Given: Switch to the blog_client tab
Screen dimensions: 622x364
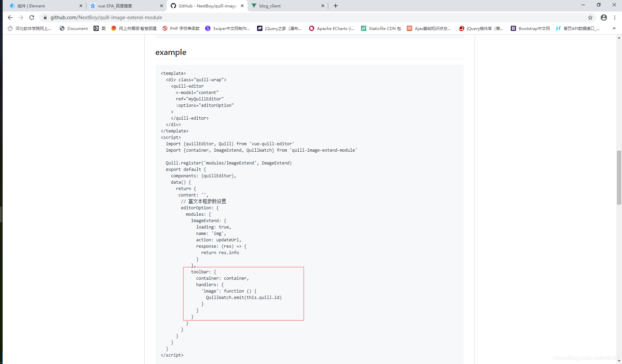Looking at the screenshot, I should point(288,6).
